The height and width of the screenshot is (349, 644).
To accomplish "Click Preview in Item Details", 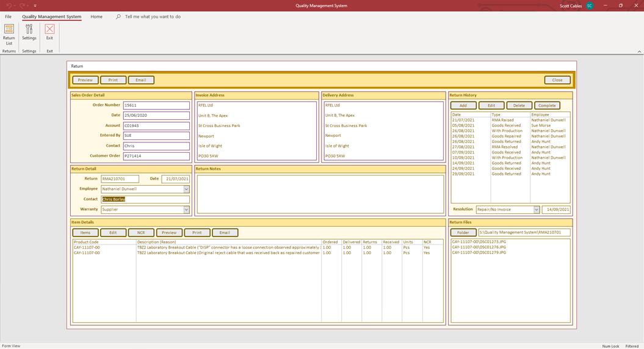I will click(x=169, y=233).
